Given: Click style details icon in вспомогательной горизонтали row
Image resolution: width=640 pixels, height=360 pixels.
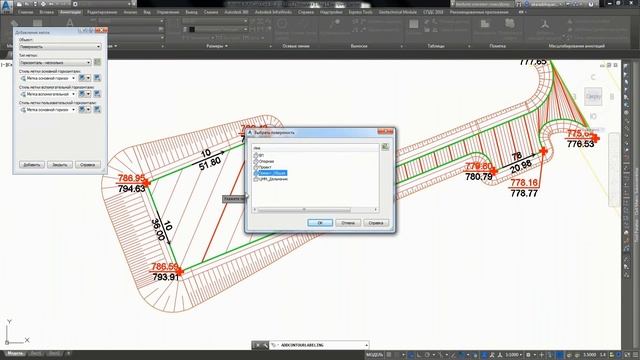Looking at the screenshot, I should click(97, 93).
